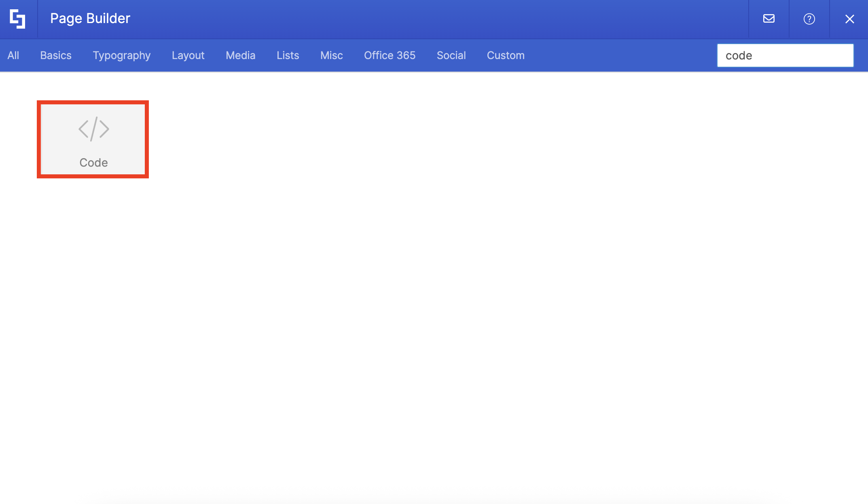Close the Page Builder dialog
Screen dimensions: 868x504
[849, 19]
